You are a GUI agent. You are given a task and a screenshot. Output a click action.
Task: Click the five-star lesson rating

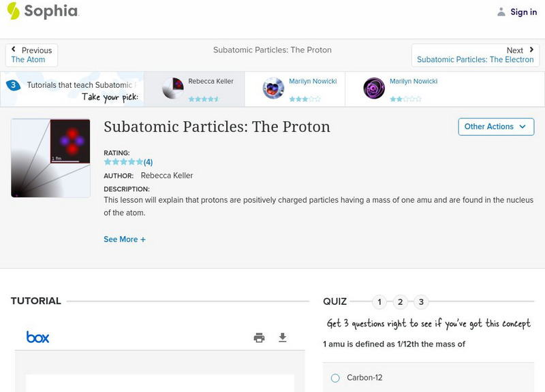click(123, 162)
